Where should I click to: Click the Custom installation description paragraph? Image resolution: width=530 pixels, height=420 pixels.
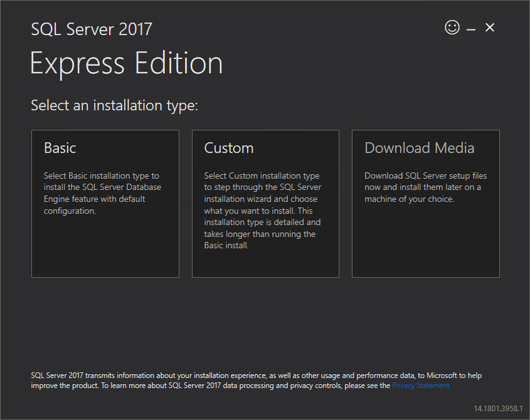pos(263,211)
